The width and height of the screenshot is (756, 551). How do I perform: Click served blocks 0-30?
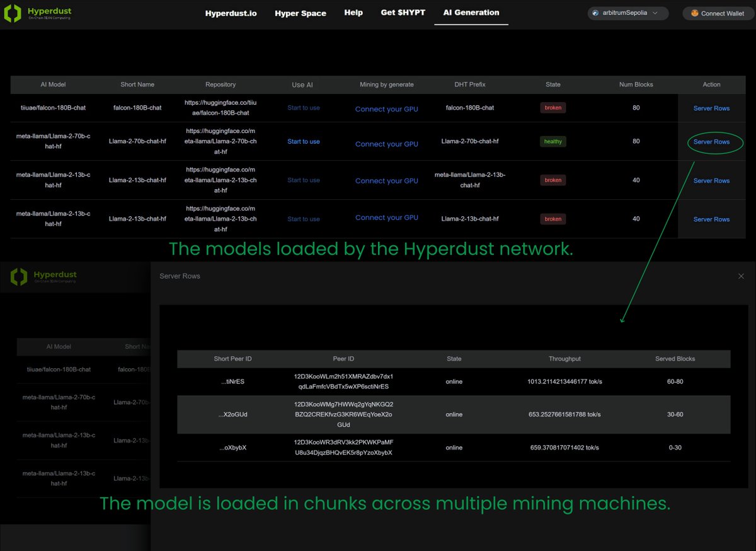(675, 448)
